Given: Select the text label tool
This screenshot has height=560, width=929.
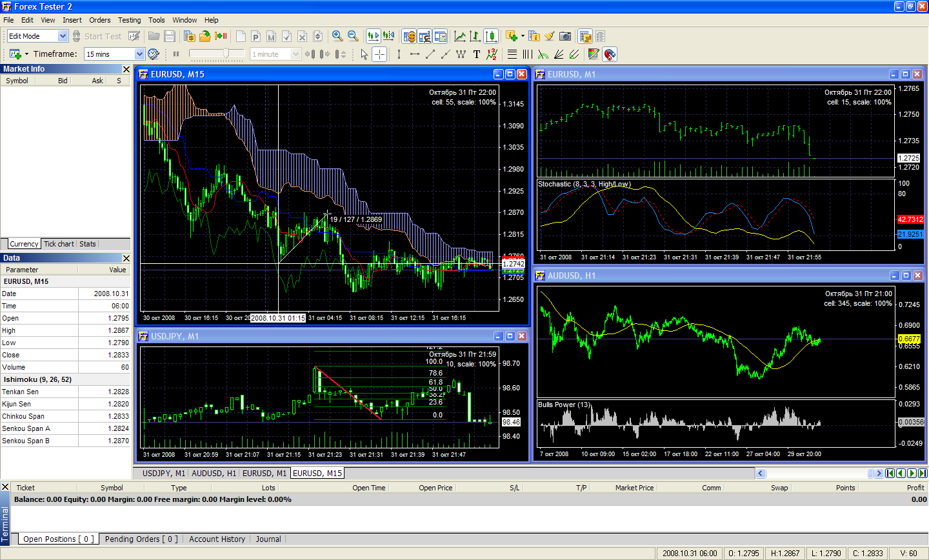Looking at the screenshot, I should pos(476,54).
